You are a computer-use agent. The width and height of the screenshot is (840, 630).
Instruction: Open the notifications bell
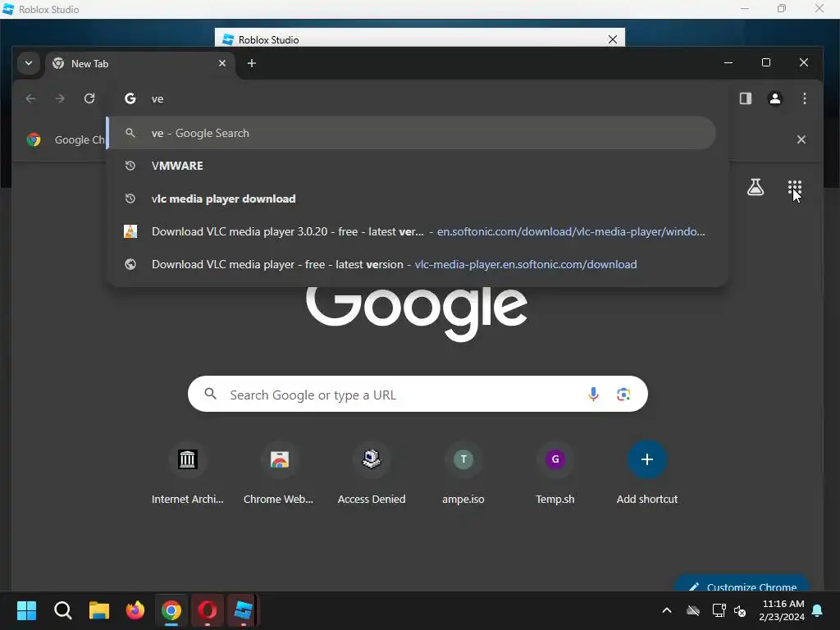pyautogui.click(x=818, y=610)
